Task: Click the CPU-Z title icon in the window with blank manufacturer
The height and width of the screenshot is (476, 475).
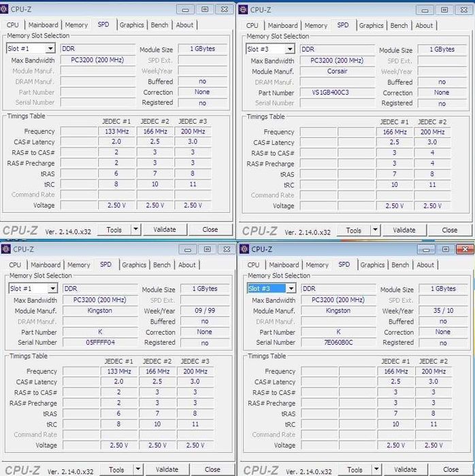Action: click(x=3, y=9)
